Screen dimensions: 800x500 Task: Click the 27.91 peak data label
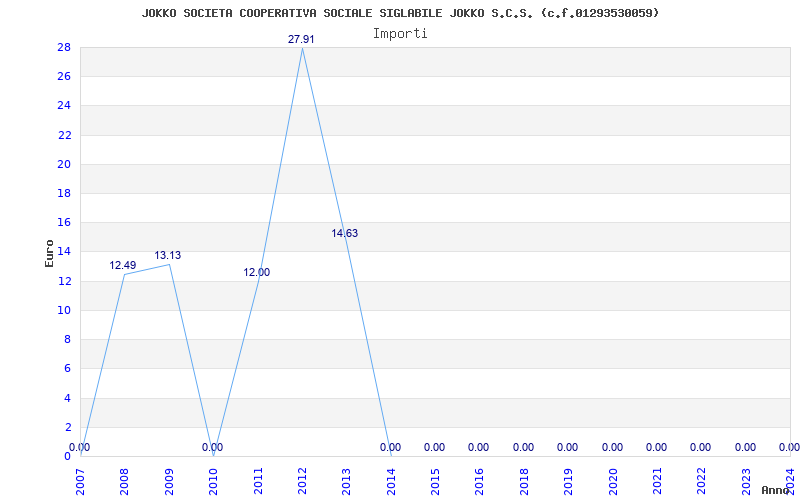pos(301,39)
